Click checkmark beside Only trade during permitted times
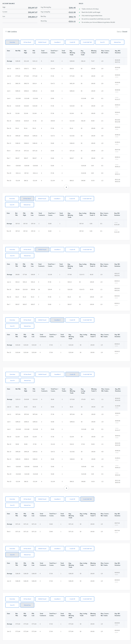The height and width of the screenshot is (644, 131). click(80, 15)
